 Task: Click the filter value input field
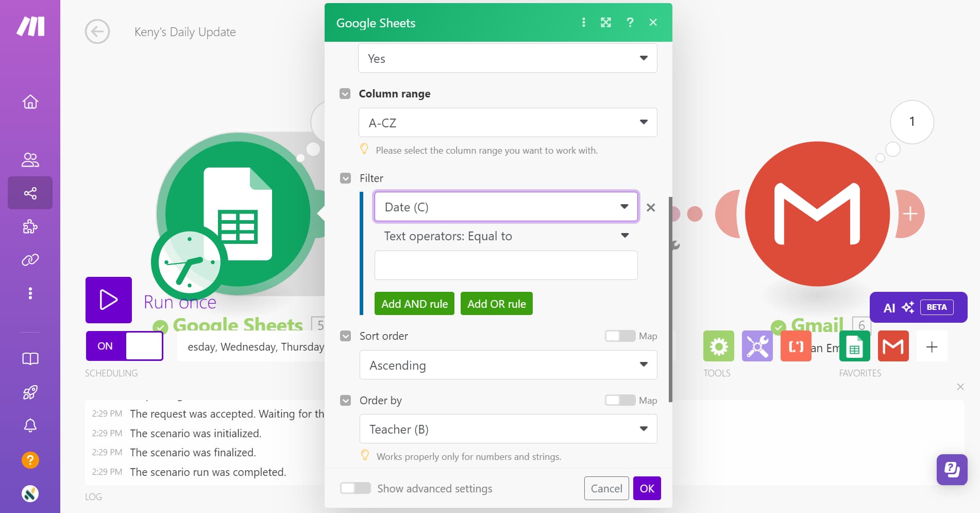tap(506, 265)
